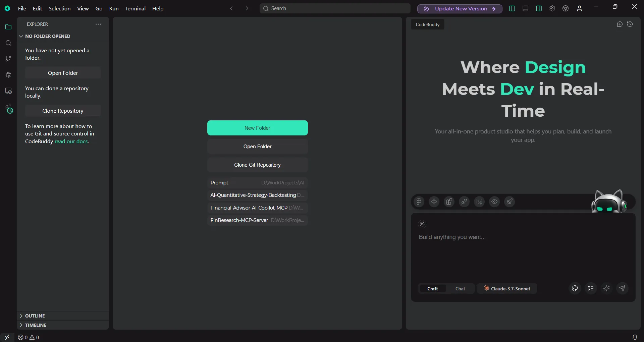Open the blocks grid icon in CodeBuddy toolbar
Screen dimensions: 644x342
pyautogui.click(x=449, y=202)
